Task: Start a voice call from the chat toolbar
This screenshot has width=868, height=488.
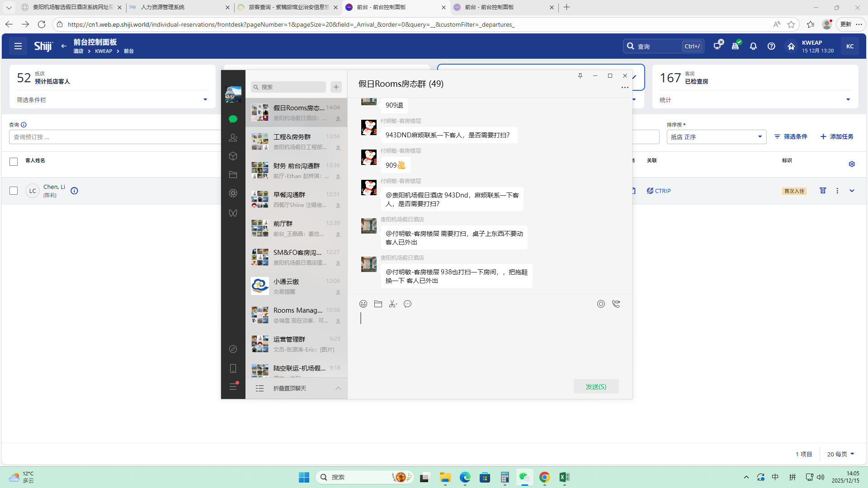Action: (x=616, y=304)
